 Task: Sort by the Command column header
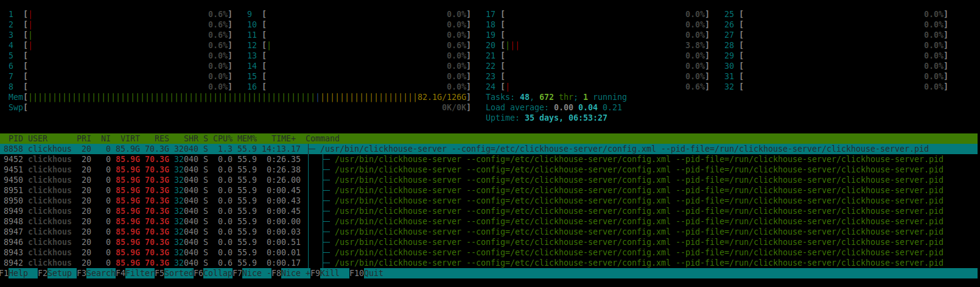coord(323,138)
